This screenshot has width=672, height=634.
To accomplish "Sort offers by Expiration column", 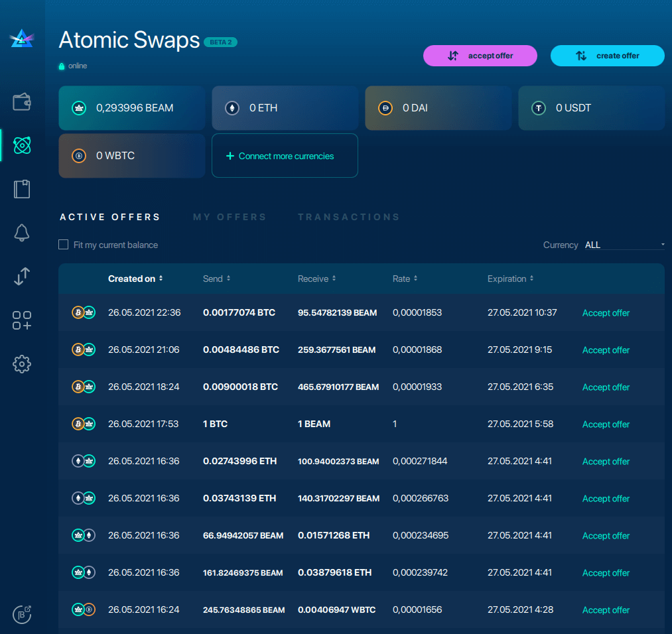I will 510,279.
